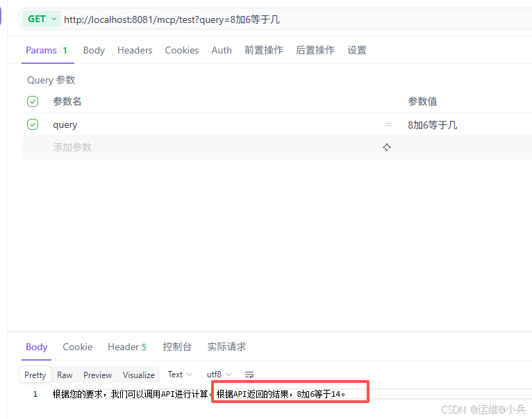Open the request Body tab
The image size is (532, 419).
(94, 50)
